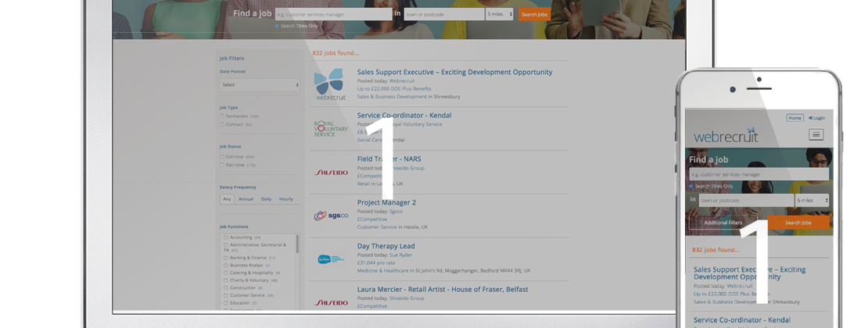Expand the 5 miles dropdown on the phone

[x=812, y=201]
